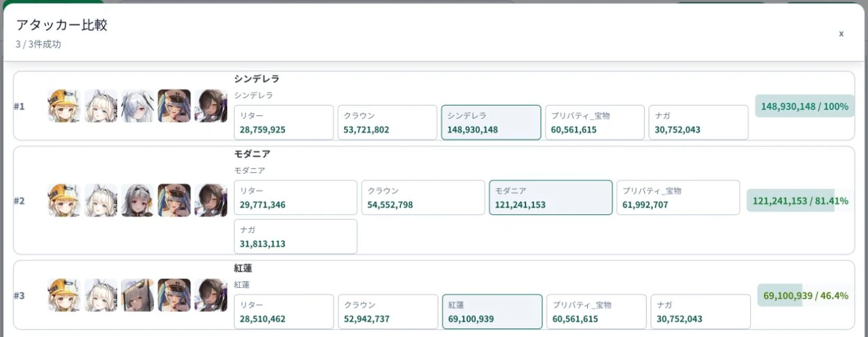Image resolution: width=868 pixels, height=337 pixels.
Task: Click the bold シンデレラ heading
Action: click(x=257, y=79)
